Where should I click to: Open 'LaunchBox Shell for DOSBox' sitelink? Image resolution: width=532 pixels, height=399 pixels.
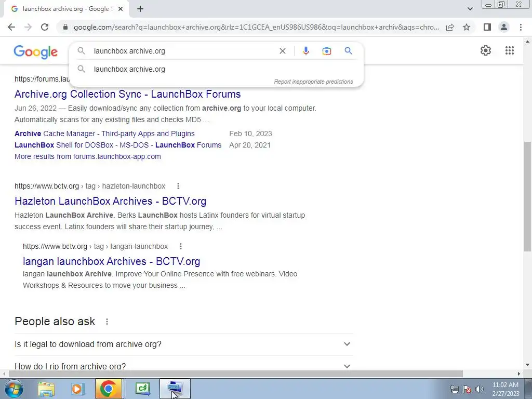click(x=118, y=145)
